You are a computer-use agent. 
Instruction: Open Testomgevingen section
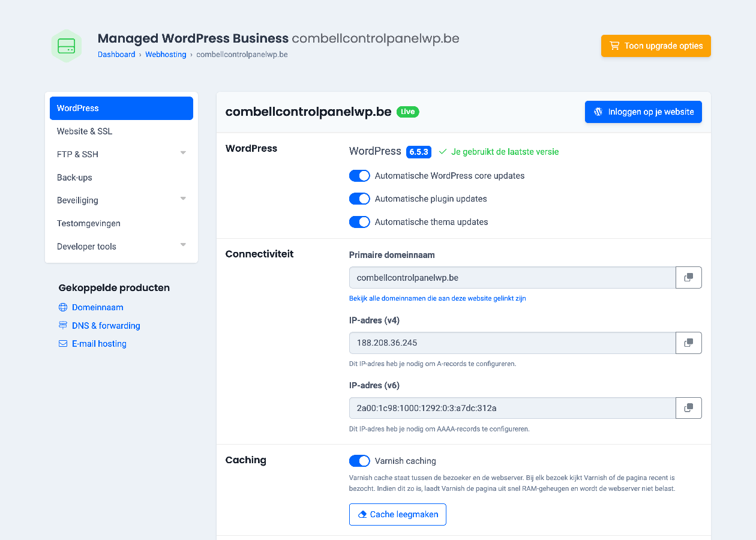121,223
